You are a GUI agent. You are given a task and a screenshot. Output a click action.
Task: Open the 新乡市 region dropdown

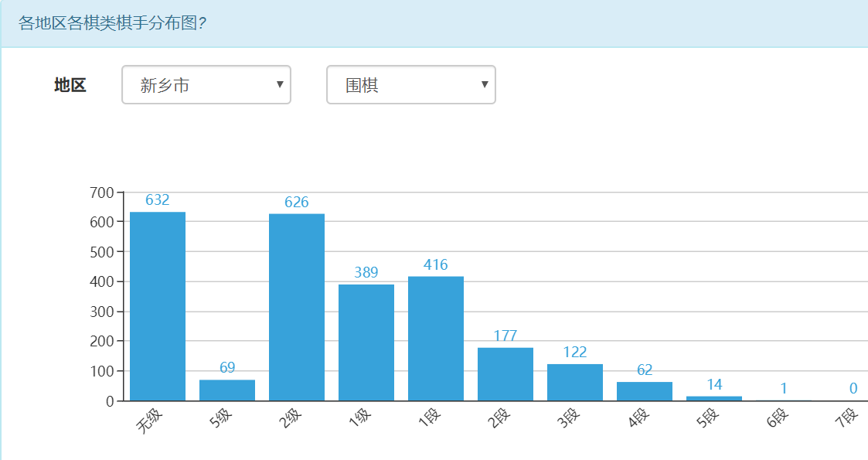[206, 85]
